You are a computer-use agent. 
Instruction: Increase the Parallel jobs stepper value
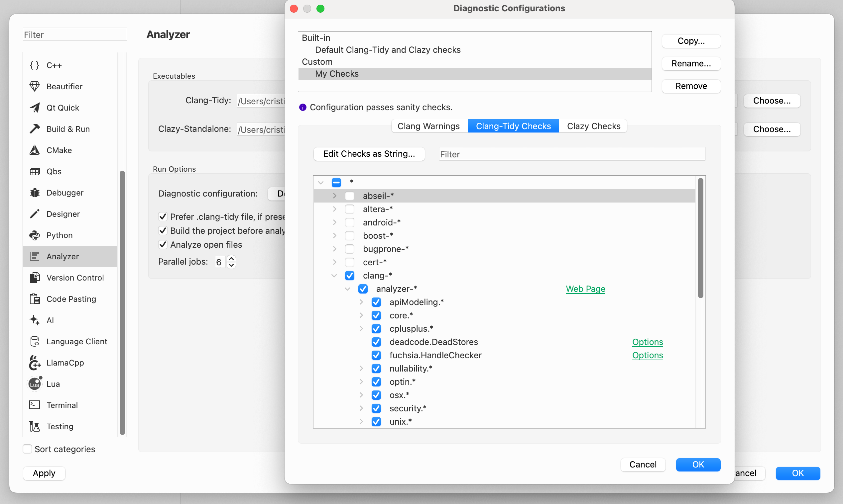[x=231, y=258]
